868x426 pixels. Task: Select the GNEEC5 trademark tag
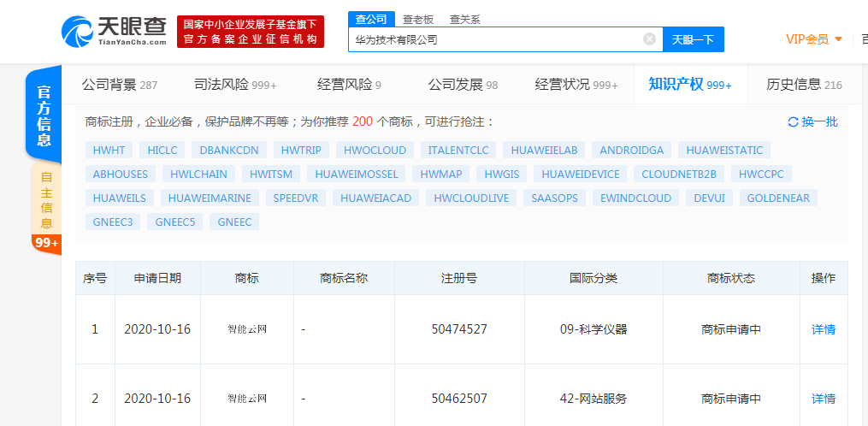coord(175,222)
